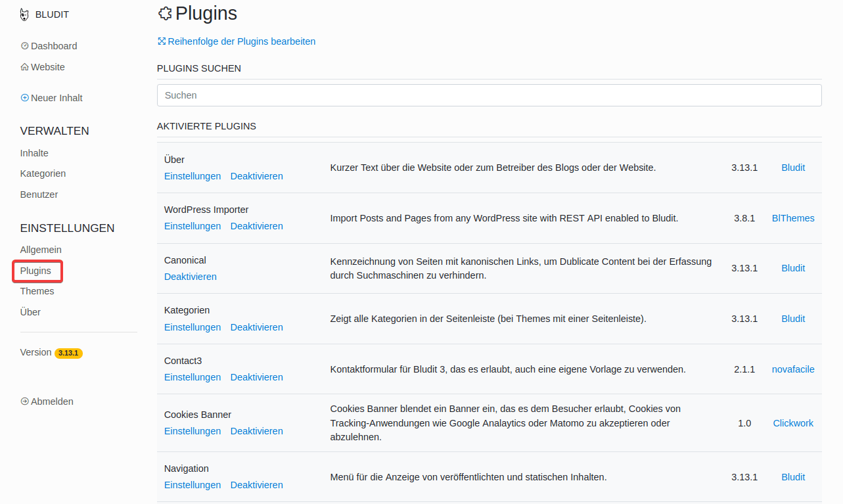Click Reihenfolge der Plugins bearbeiten link
The width and height of the screenshot is (843, 504).
pyautogui.click(x=241, y=41)
